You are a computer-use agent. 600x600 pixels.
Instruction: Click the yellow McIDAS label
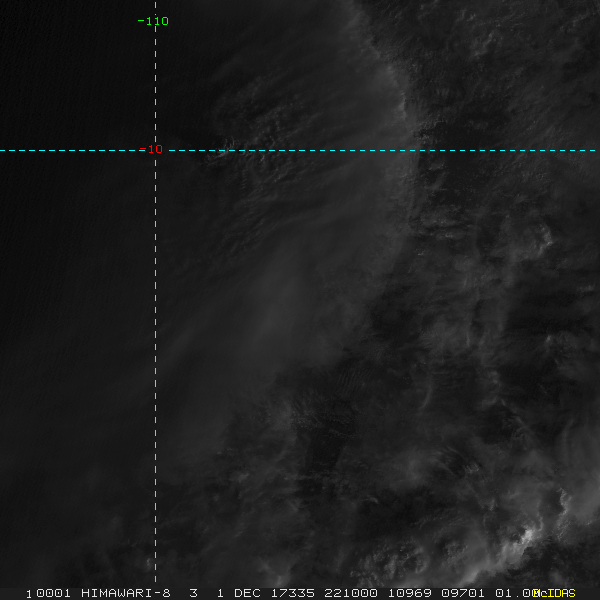coord(554,593)
